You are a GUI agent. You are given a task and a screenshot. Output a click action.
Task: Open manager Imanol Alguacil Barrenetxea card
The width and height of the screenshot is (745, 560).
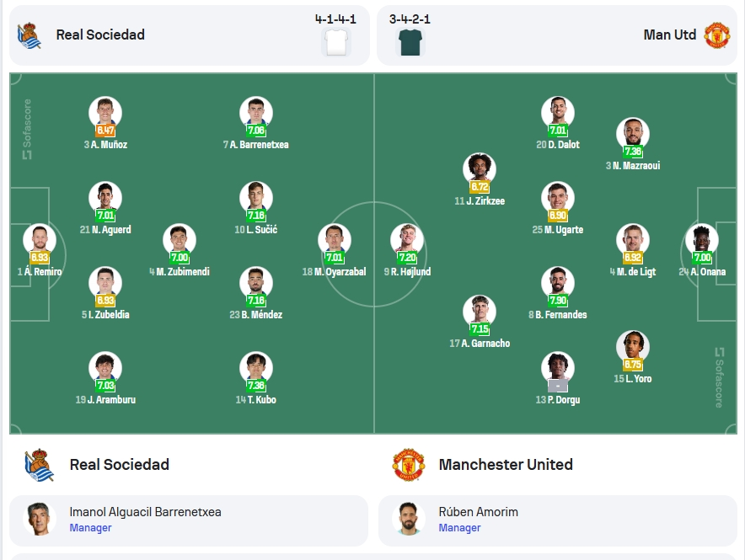pos(189,520)
